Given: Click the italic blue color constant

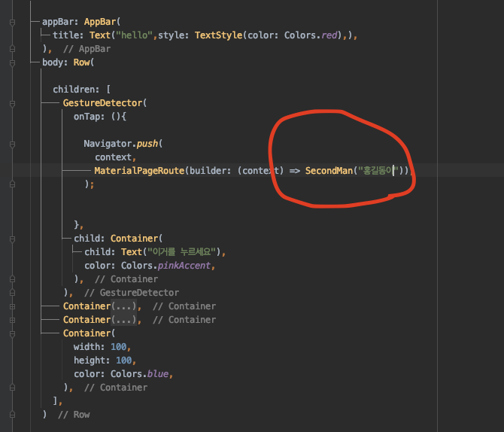Looking at the screenshot, I should coord(158,374).
